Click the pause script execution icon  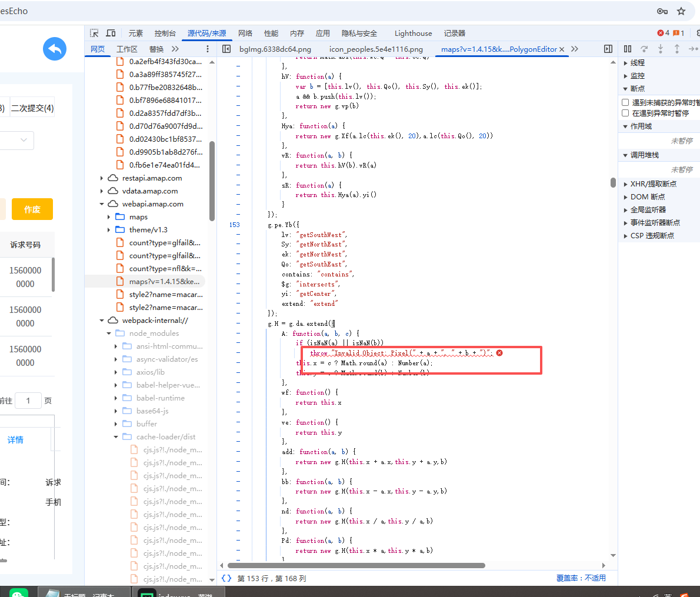pos(628,49)
